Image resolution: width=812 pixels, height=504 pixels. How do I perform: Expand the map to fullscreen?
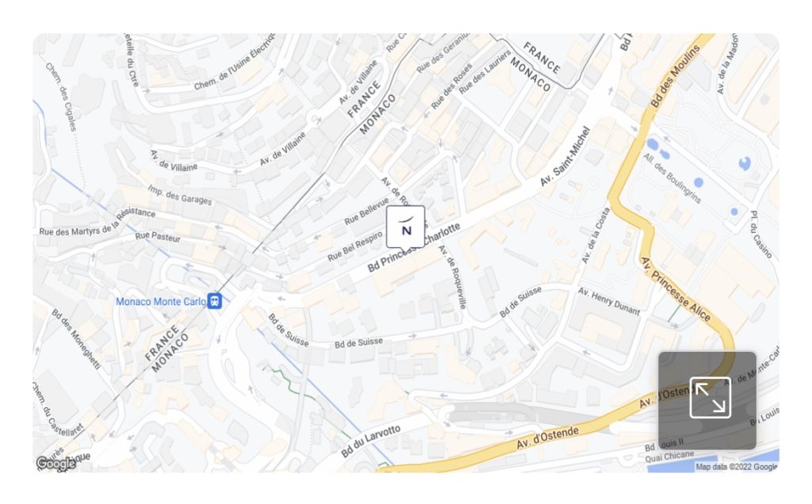pos(710,397)
